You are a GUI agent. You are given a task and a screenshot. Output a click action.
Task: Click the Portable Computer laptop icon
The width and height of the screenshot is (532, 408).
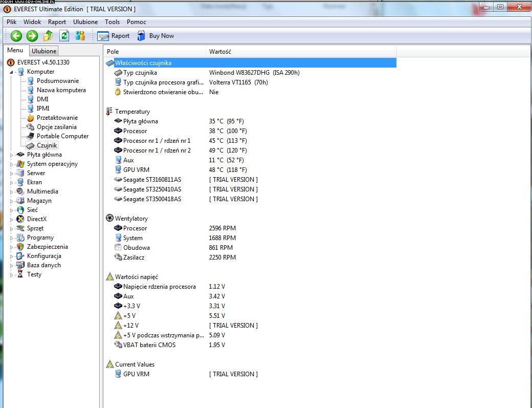(x=31, y=136)
